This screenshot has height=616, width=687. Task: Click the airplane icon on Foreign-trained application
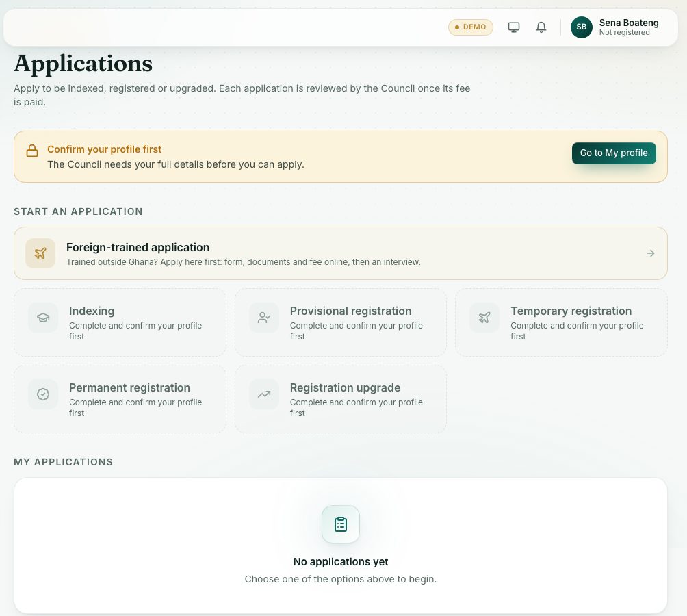tap(40, 253)
